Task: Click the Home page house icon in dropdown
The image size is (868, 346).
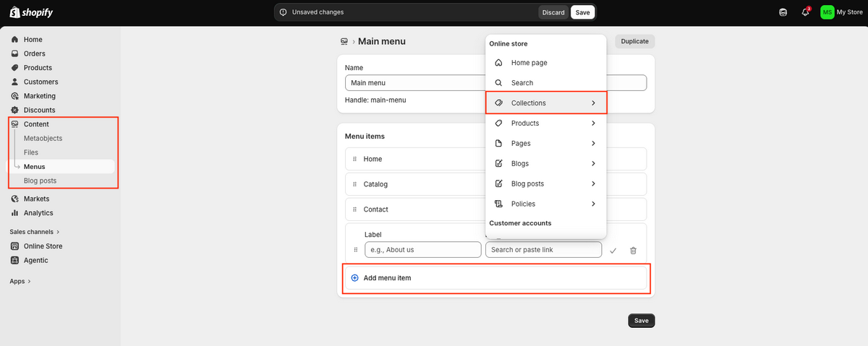Action: click(498, 63)
